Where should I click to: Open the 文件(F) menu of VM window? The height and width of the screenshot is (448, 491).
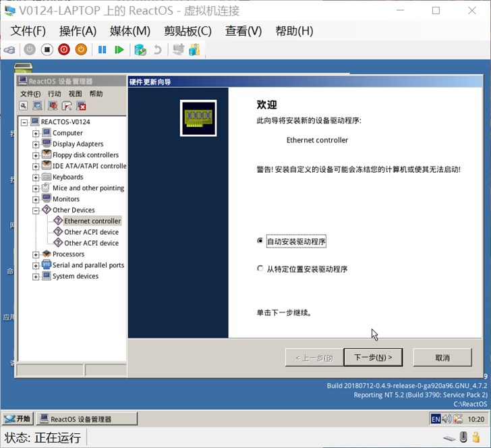click(28, 31)
